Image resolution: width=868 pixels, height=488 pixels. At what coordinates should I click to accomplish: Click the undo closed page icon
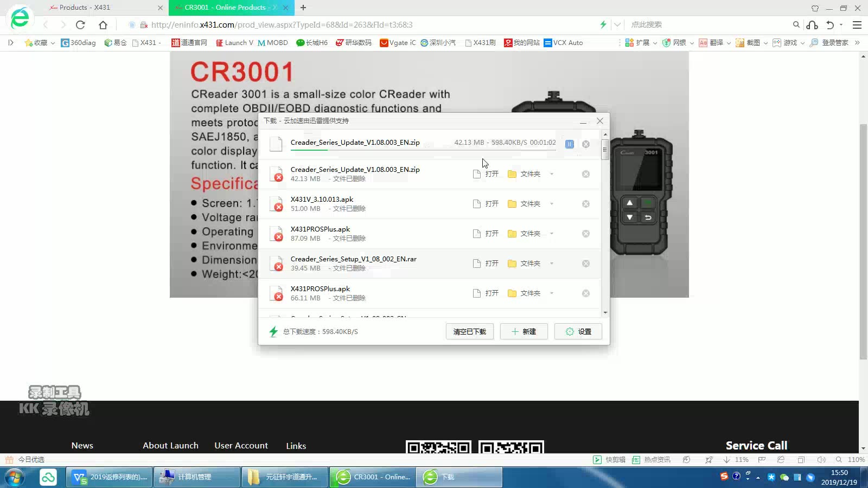click(830, 25)
